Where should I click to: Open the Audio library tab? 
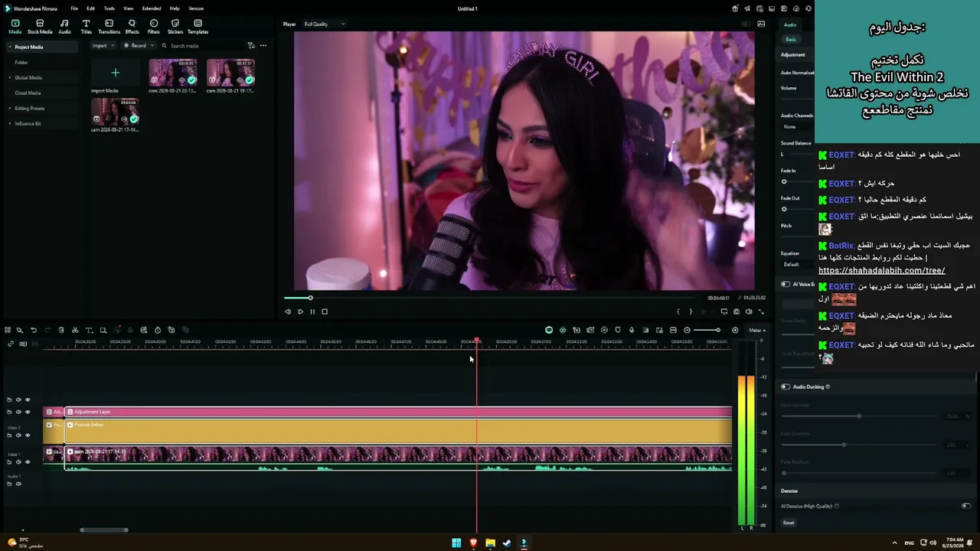64,27
